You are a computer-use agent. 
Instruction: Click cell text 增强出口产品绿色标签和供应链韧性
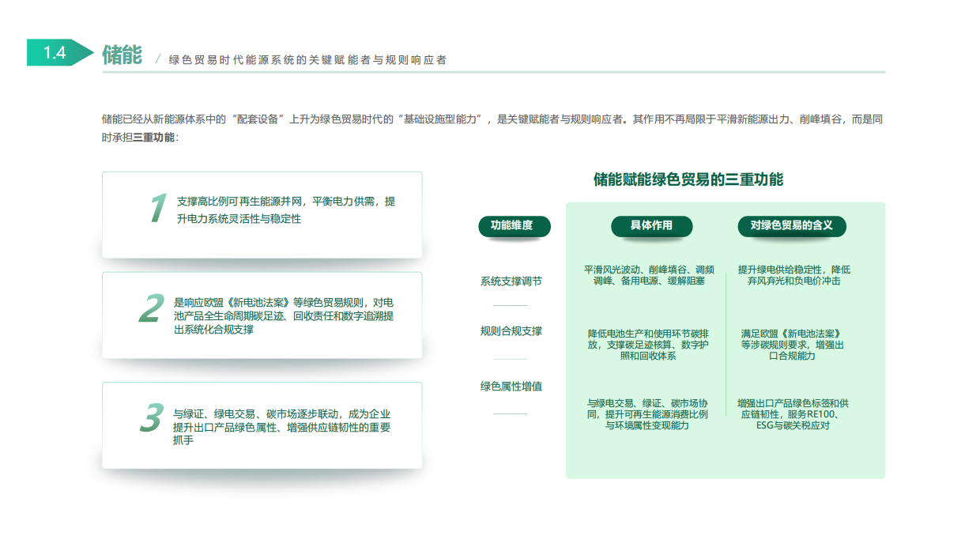pos(793,409)
